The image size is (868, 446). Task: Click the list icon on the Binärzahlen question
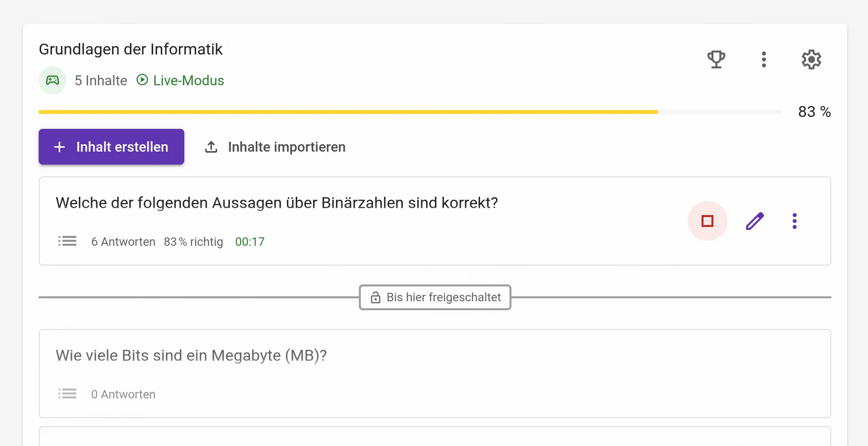pos(67,241)
